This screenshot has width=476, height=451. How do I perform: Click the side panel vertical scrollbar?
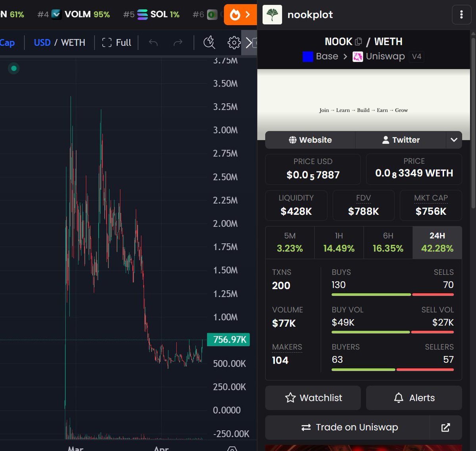(x=473, y=123)
